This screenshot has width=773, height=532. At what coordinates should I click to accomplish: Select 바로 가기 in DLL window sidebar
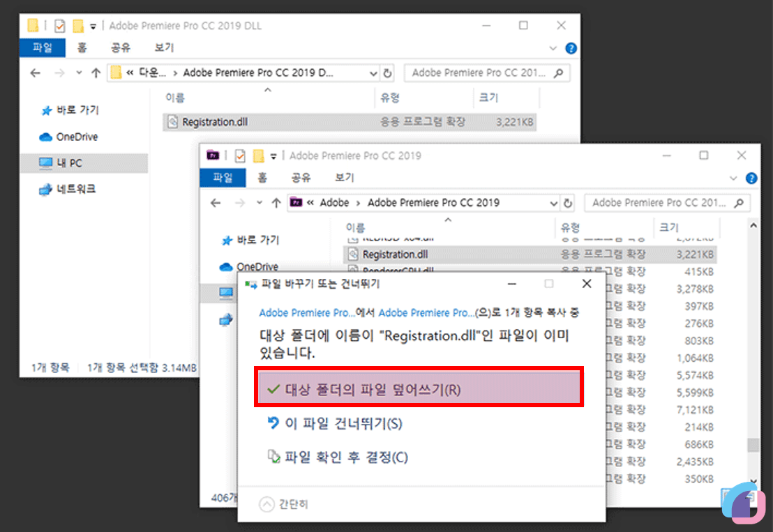click(x=70, y=110)
